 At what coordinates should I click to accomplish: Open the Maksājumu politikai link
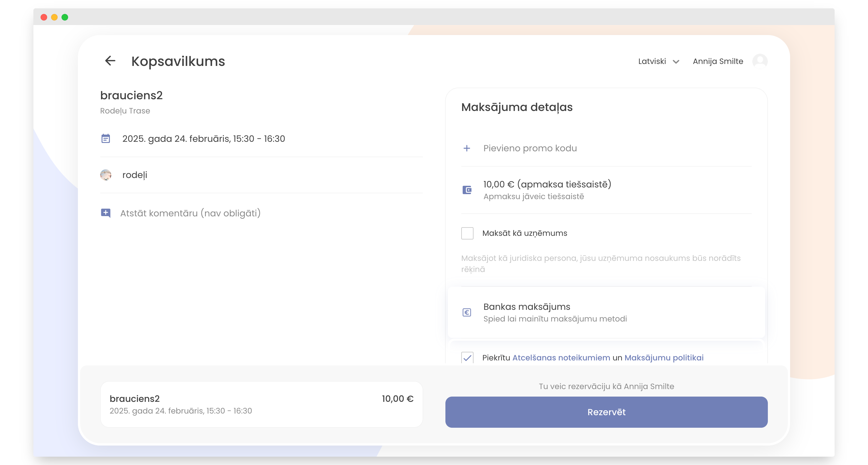664,358
